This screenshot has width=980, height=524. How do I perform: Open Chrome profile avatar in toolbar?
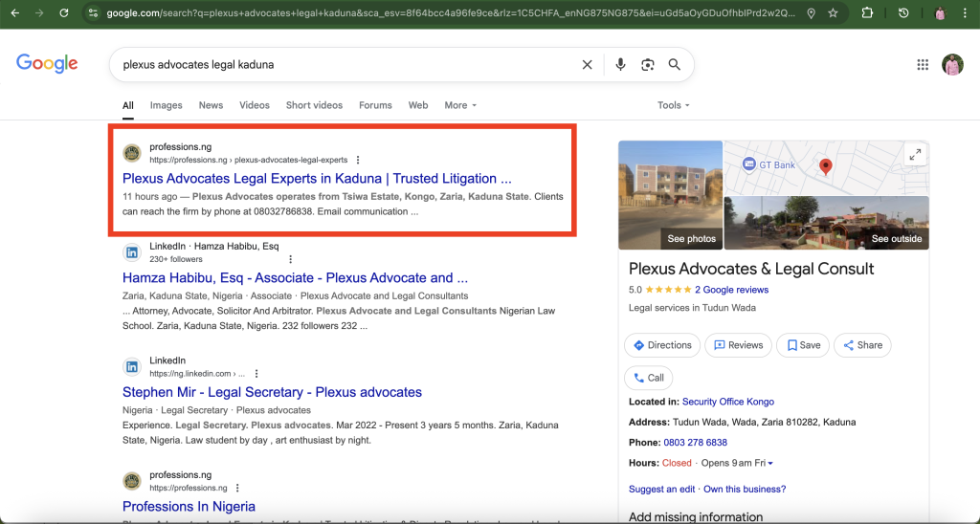point(940,13)
